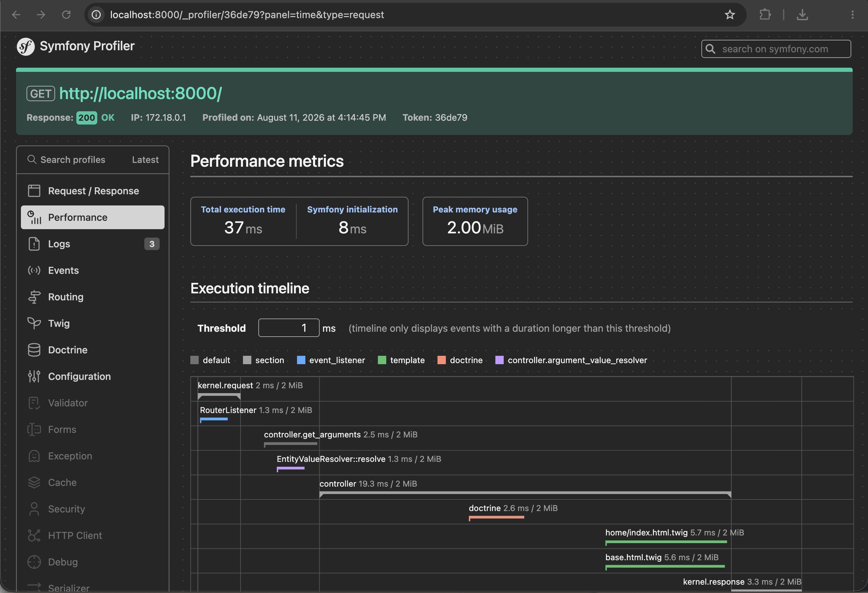
Task: Click the Peak memory usage 2.00 MiB value
Action: pyautogui.click(x=475, y=227)
